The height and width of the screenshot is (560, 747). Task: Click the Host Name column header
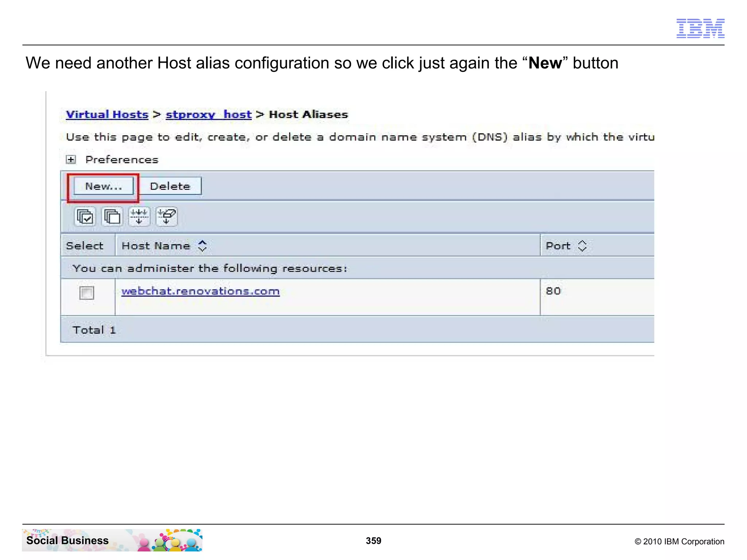(156, 246)
